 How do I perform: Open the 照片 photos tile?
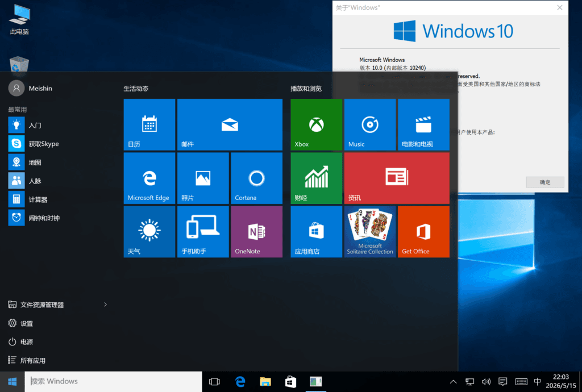tap(203, 178)
